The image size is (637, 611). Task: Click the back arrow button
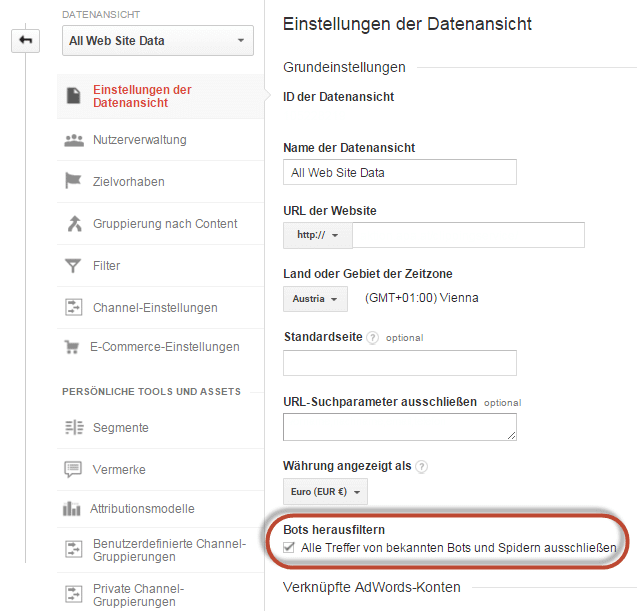click(x=25, y=41)
